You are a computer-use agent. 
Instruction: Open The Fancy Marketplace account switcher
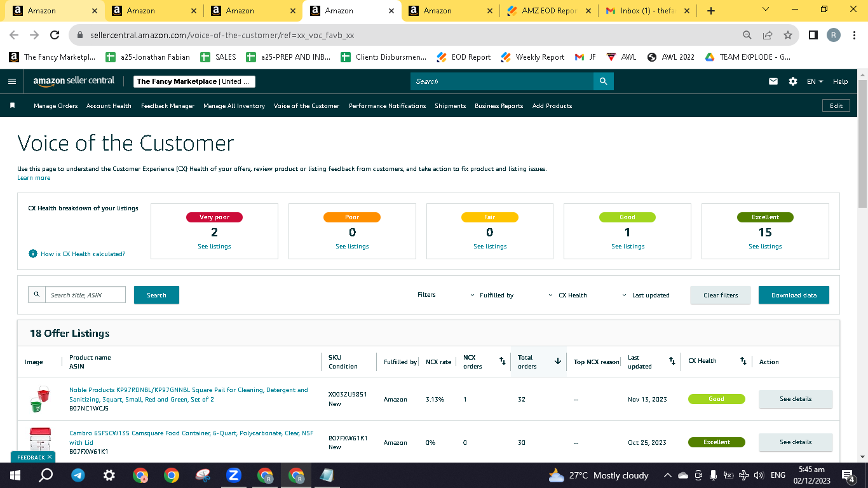(x=195, y=81)
